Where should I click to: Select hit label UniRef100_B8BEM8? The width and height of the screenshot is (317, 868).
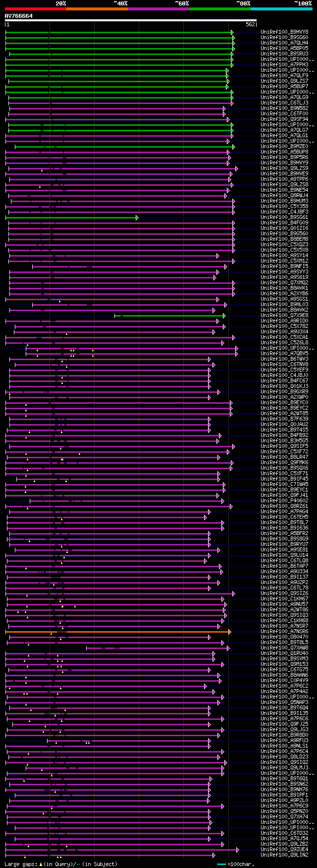(x=284, y=239)
